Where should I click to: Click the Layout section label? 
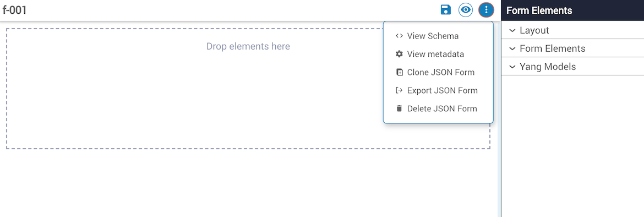pos(534,30)
